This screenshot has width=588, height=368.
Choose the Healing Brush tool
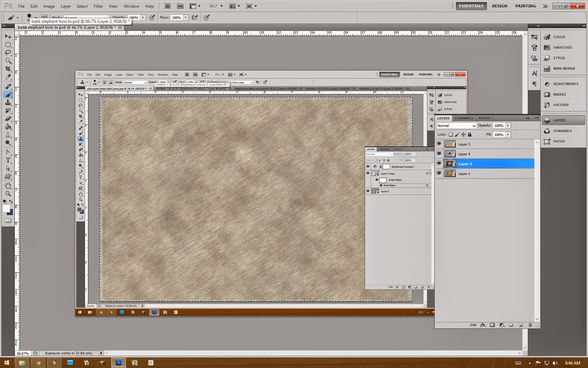8,86
